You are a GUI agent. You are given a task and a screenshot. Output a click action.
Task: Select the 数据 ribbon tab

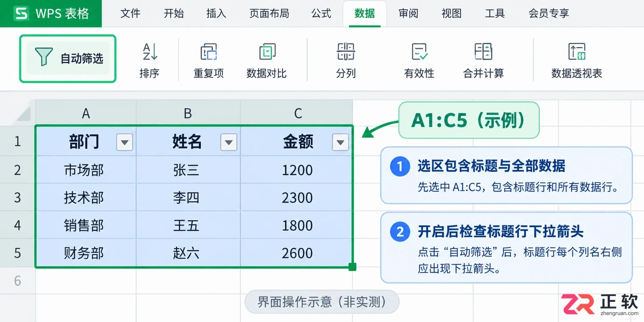pos(364,13)
